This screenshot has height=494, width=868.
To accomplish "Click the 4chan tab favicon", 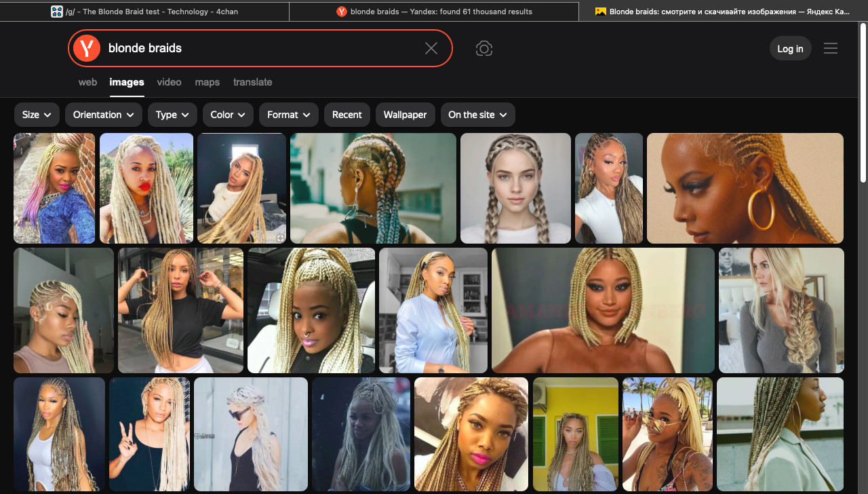I will tap(57, 12).
